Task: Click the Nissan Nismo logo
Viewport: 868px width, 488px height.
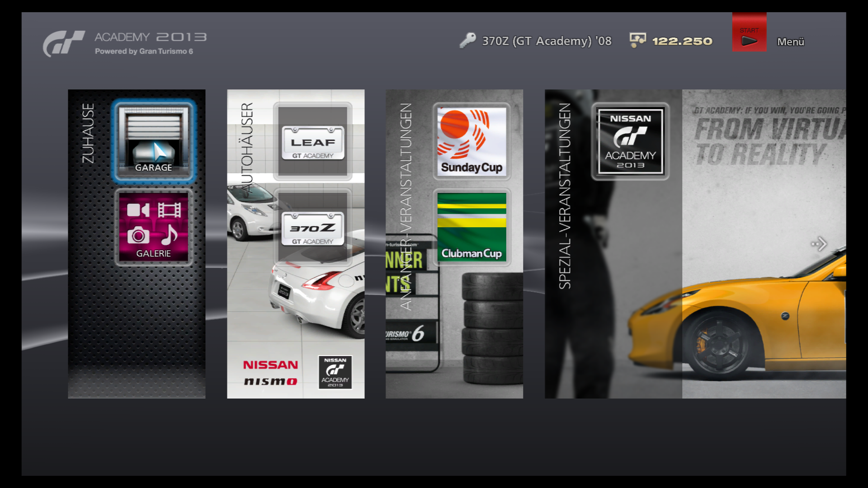Action: point(271,373)
